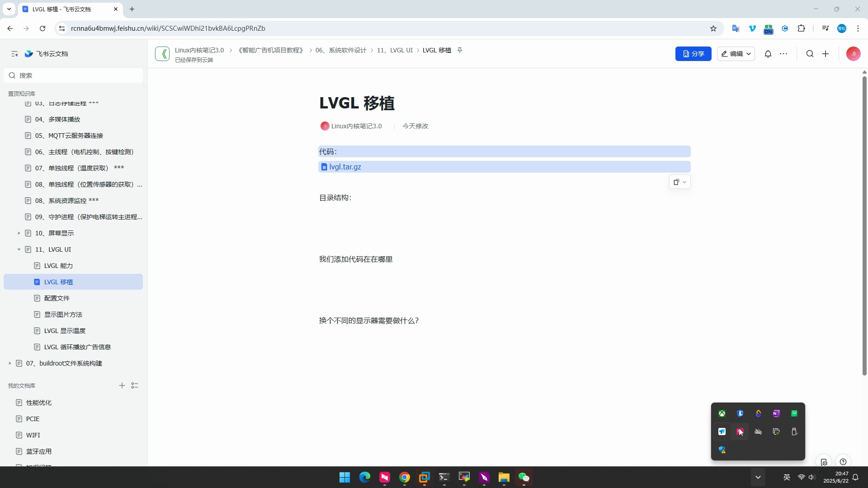Click the plus icon to create new document

tap(826, 54)
